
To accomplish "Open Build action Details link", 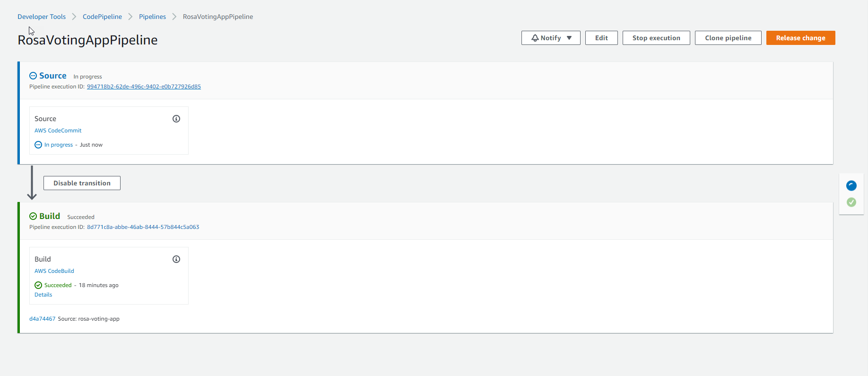I will [43, 295].
